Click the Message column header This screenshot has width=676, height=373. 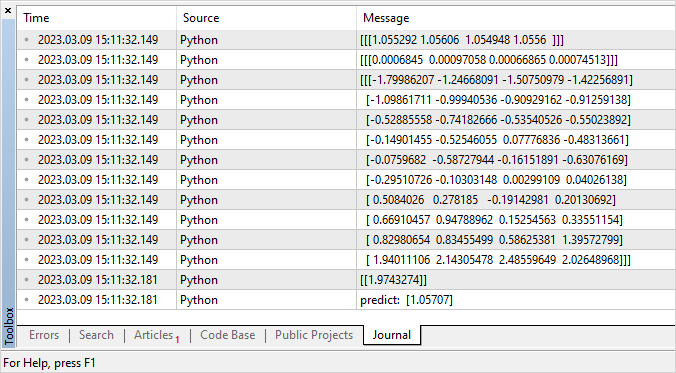(516, 18)
